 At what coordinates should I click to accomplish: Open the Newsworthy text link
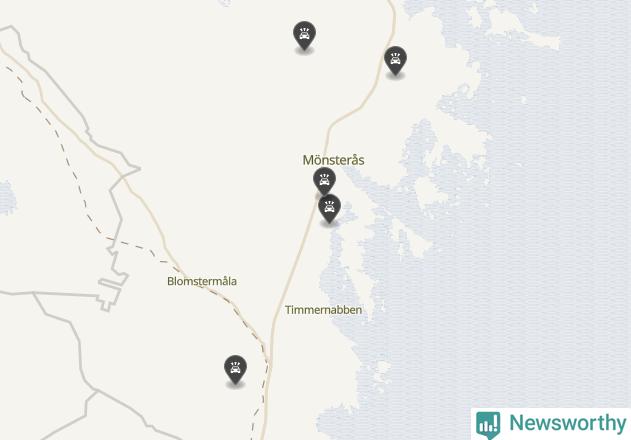point(567,423)
